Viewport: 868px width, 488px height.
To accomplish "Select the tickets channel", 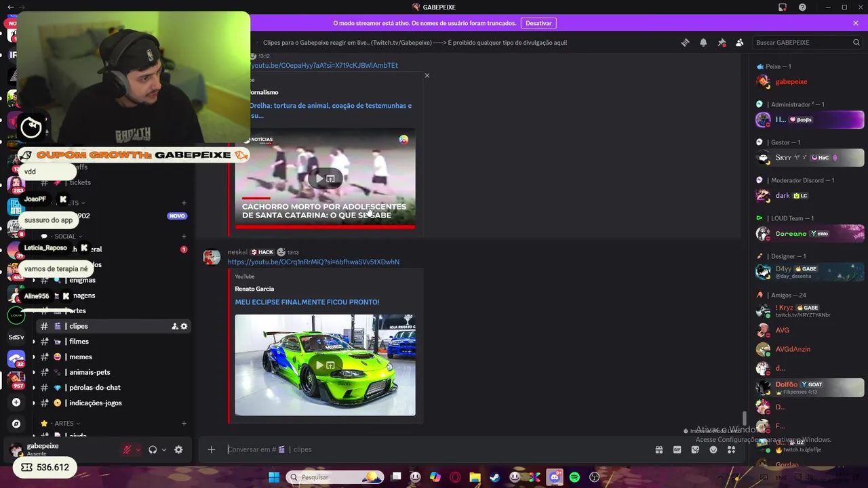I will [113, 182].
